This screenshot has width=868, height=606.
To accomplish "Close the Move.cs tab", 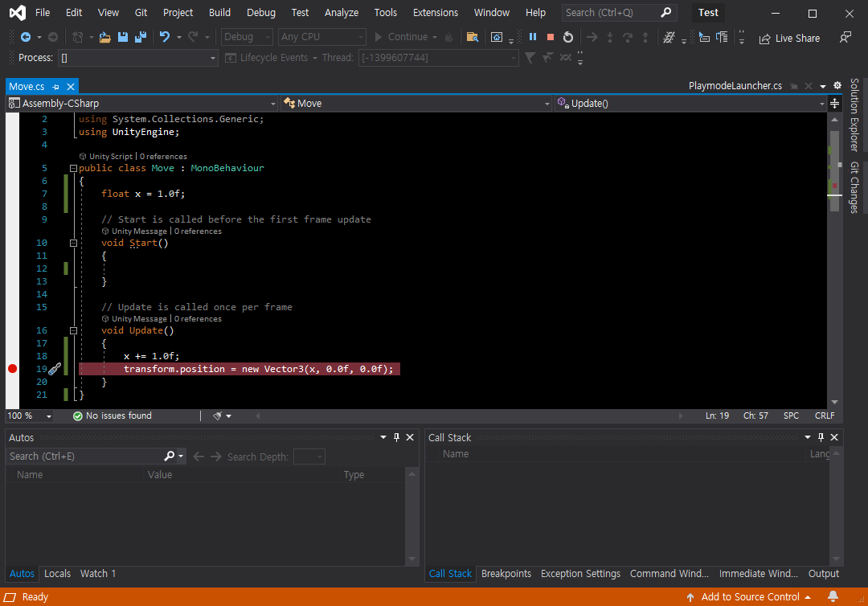I will click(x=71, y=87).
